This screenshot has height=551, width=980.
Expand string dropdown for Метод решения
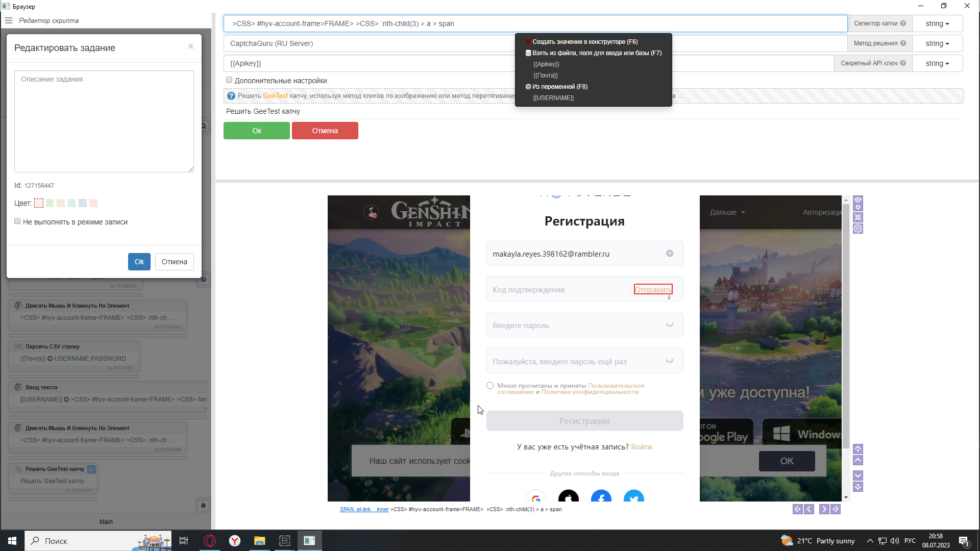[x=937, y=43]
